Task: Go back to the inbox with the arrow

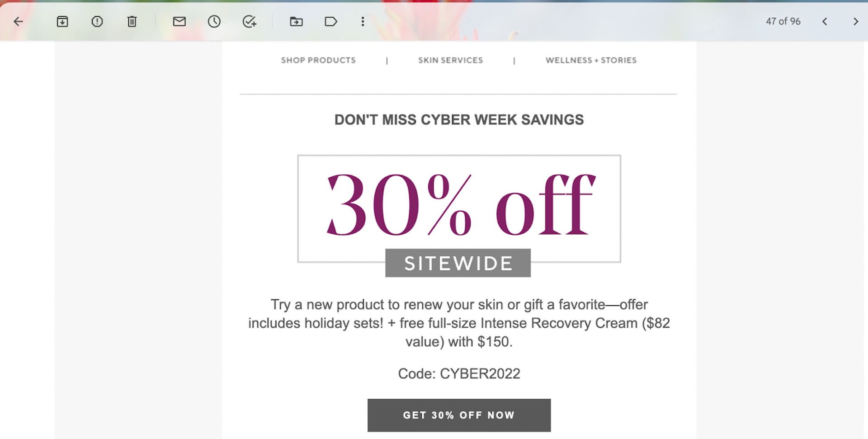Action: [x=18, y=21]
